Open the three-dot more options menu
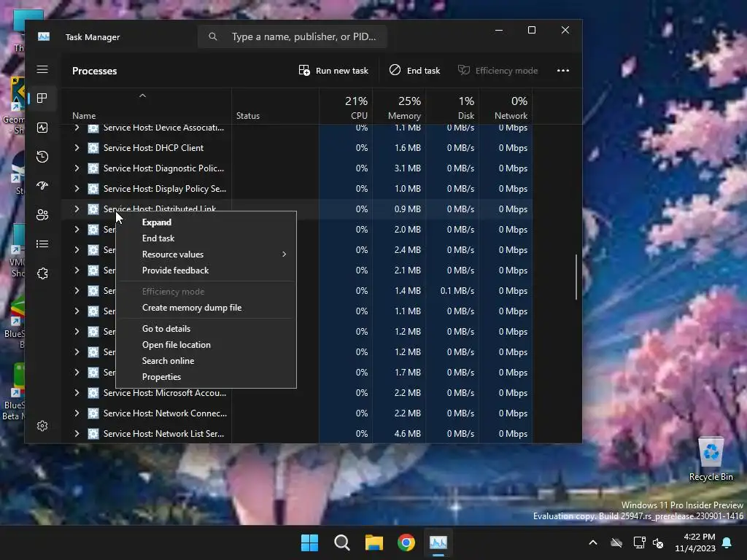This screenshot has width=747, height=560. pos(563,71)
